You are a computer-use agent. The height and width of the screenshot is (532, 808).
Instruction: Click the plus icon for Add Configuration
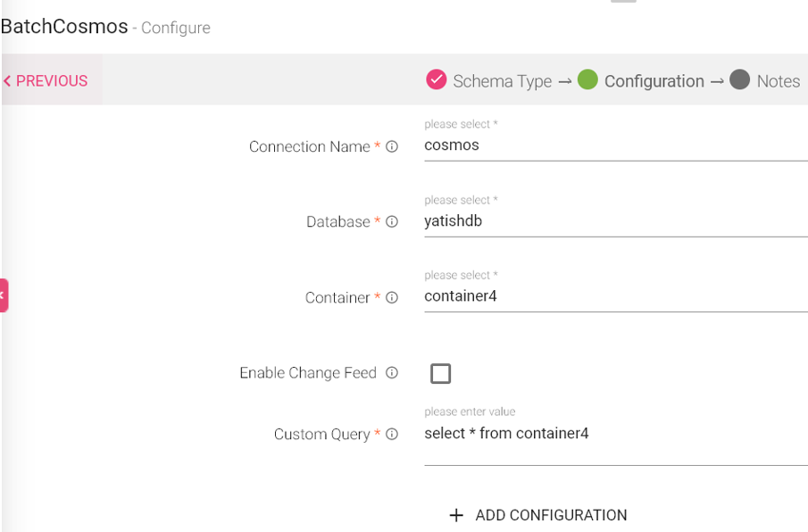tap(456, 515)
